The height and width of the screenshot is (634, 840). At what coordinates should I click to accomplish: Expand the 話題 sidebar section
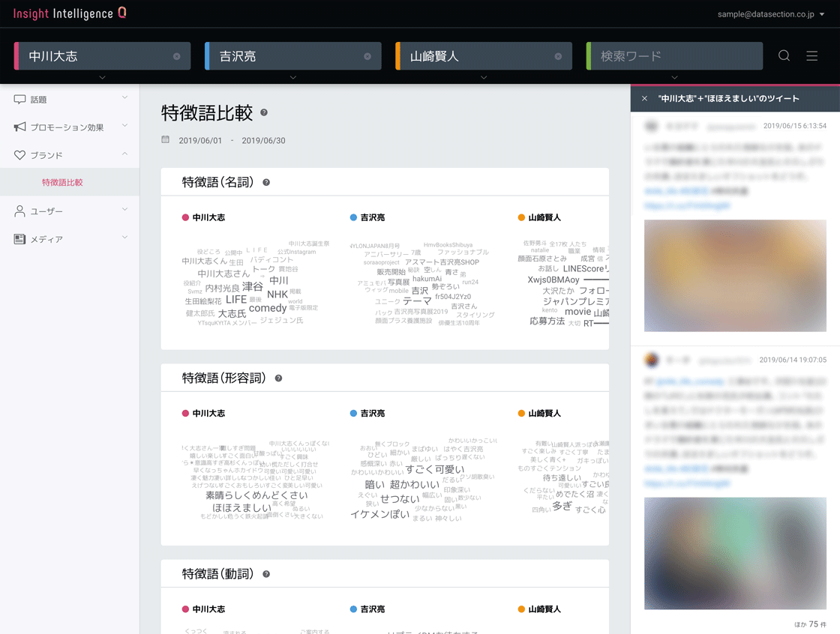click(x=124, y=97)
